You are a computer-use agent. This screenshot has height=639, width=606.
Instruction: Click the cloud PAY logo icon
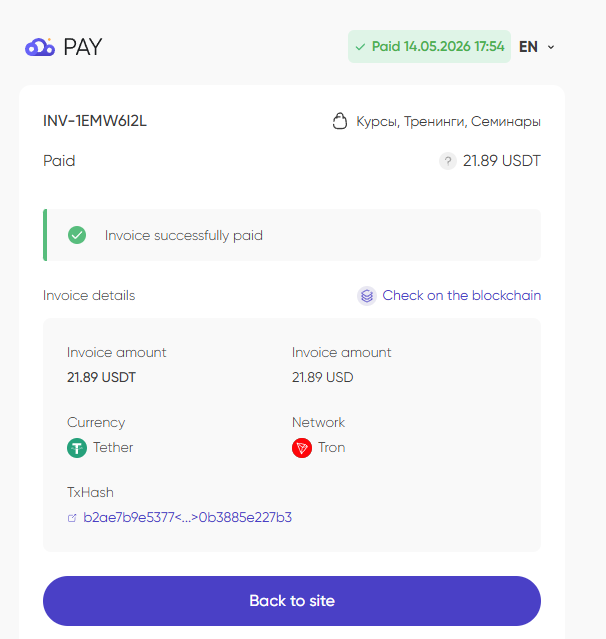(40, 47)
